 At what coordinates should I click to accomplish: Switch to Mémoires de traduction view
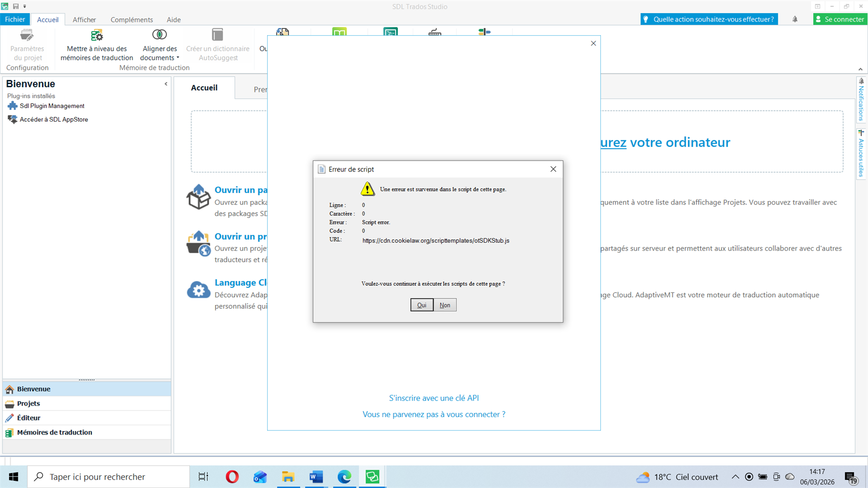(54, 432)
